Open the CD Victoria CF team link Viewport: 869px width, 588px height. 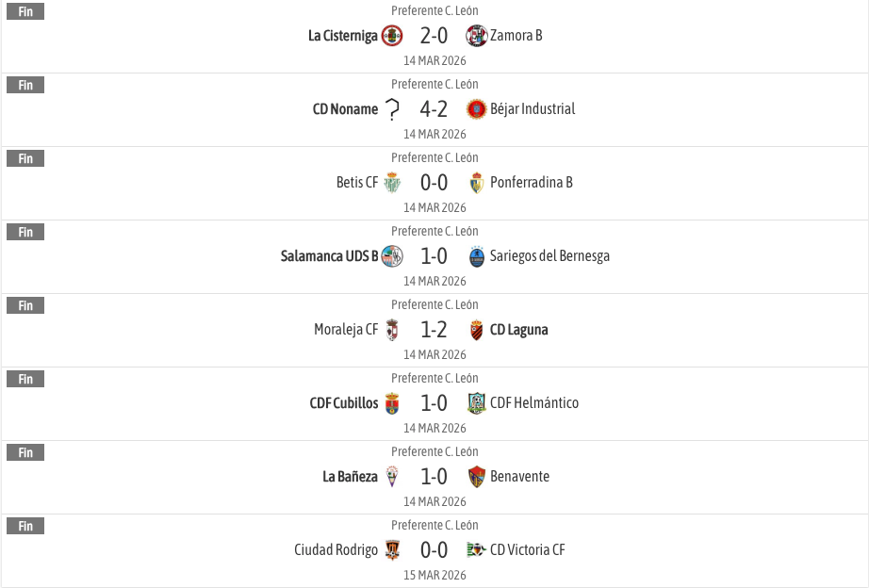tap(527, 550)
